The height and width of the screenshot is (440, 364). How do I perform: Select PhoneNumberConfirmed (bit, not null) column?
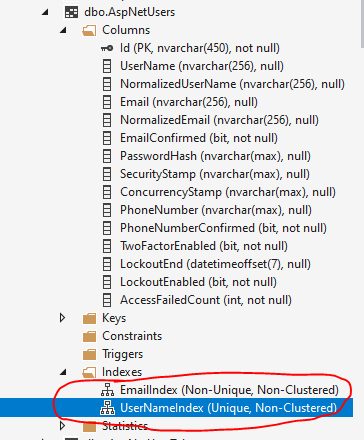(x=223, y=228)
